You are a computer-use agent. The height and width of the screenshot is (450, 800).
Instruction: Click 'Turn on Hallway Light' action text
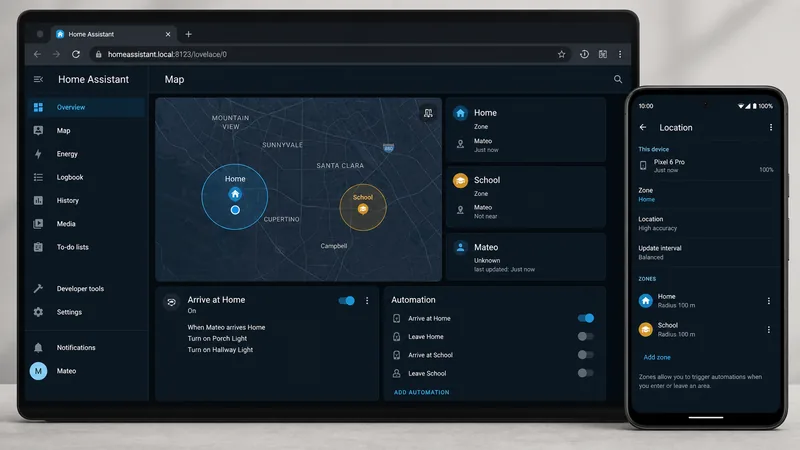(220, 349)
